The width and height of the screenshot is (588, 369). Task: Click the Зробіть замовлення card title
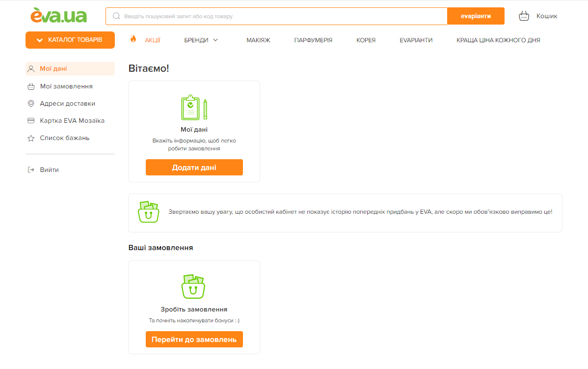(194, 310)
